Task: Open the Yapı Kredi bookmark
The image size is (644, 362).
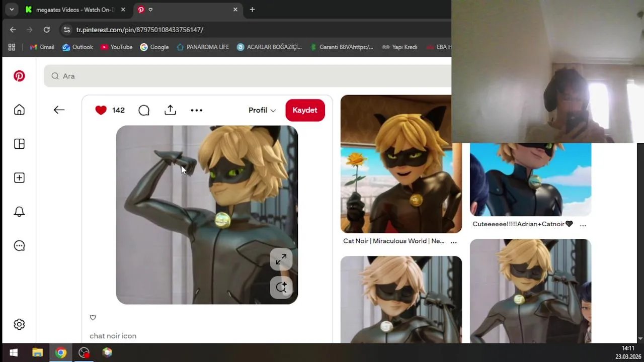Action: click(x=400, y=47)
